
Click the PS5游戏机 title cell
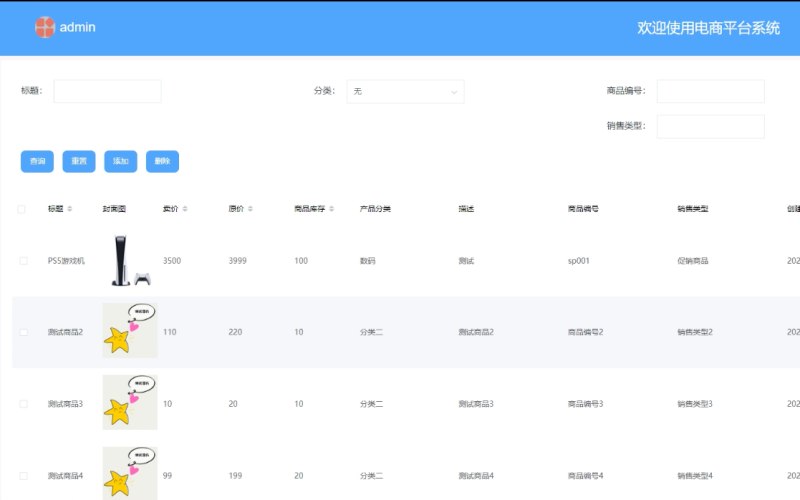(66, 261)
